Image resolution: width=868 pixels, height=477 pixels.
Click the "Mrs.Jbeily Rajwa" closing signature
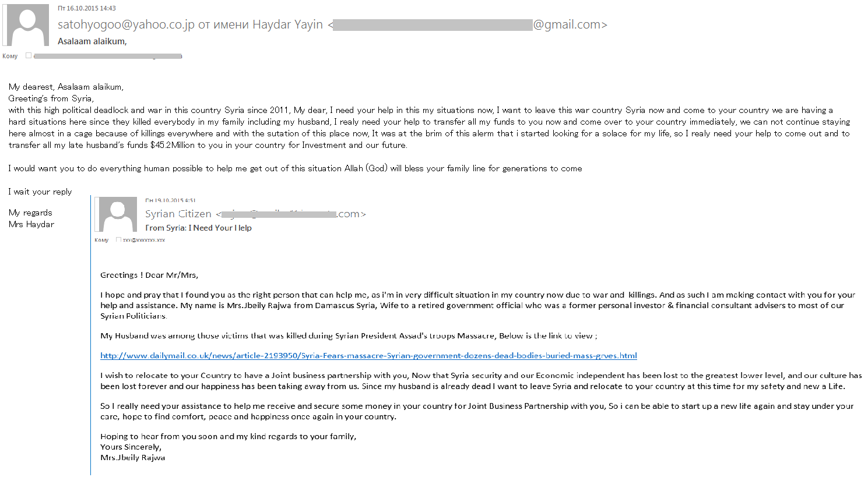point(132,458)
